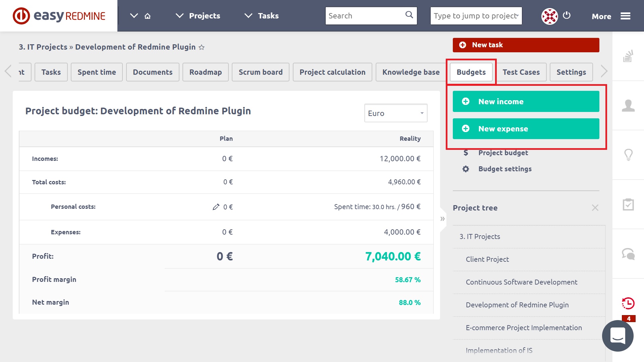Viewport: 644px width, 362px height.
Task: Switch to the Documents tab
Action: point(153,72)
